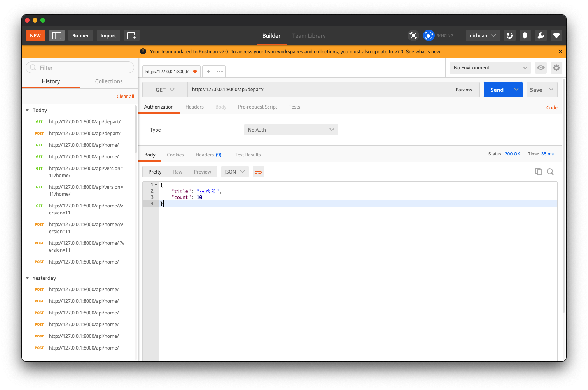The width and height of the screenshot is (588, 390).
Task: Open the response Cookies tab
Action: point(175,155)
